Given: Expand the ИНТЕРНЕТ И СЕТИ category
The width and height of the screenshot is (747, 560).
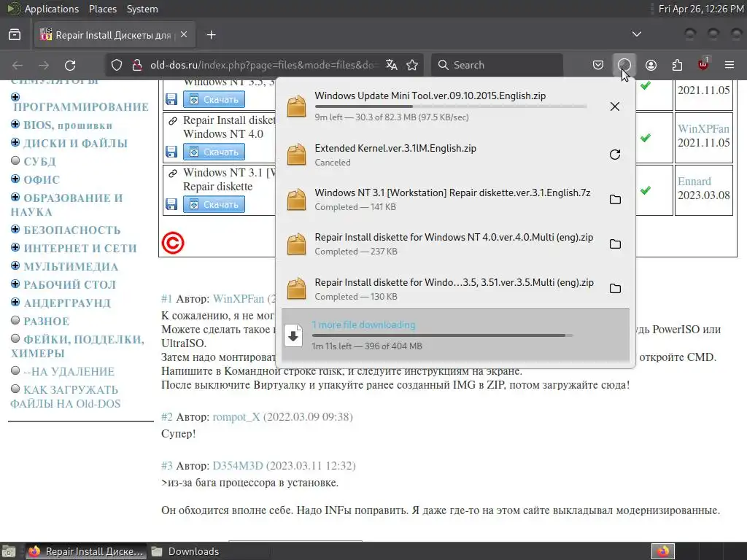Looking at the screenshot, I should (15, 247).
